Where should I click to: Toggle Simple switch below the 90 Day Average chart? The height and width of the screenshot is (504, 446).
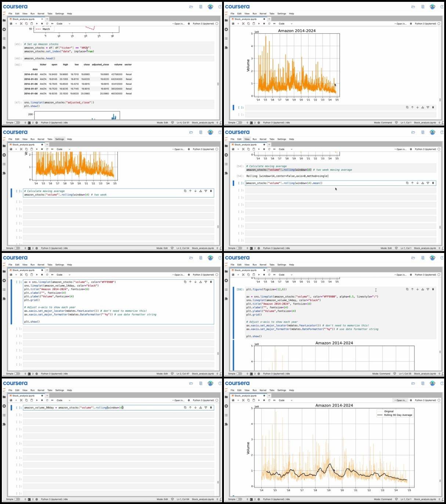239,499
